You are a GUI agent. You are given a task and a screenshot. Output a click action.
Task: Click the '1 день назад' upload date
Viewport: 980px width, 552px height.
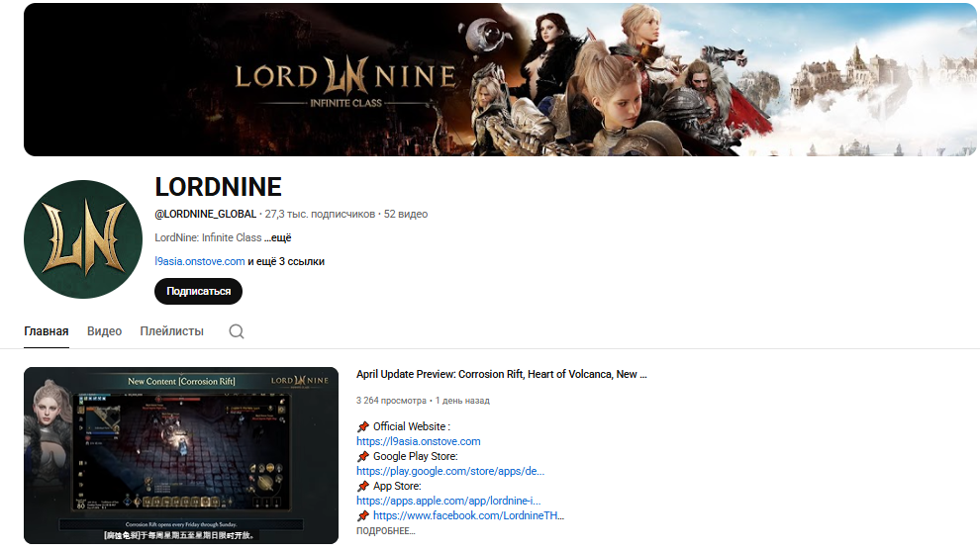(x=462, y=401)
